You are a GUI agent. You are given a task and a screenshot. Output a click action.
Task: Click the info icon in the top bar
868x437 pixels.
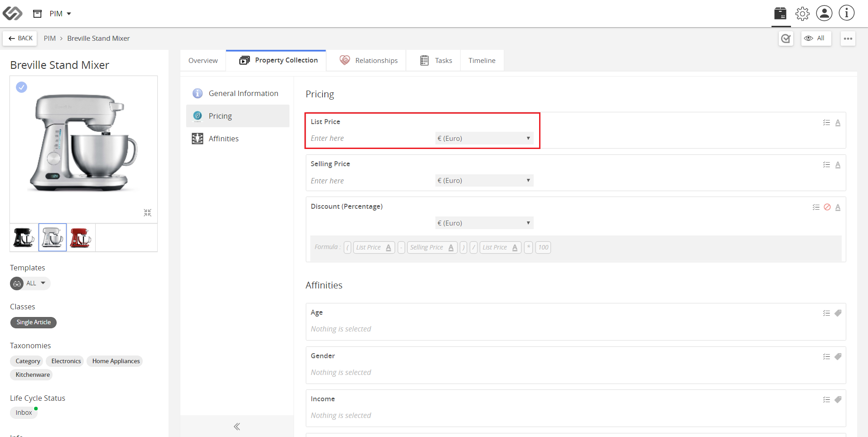coord(846,13)
